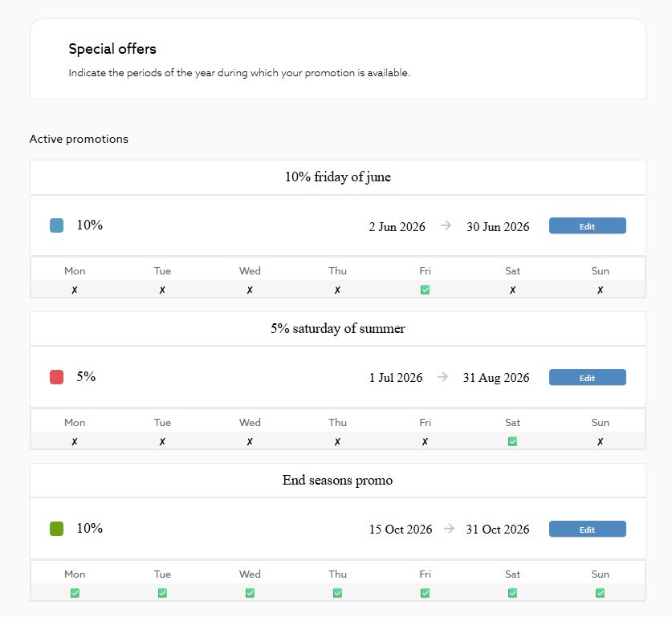
Task: Click the Special offers heading
Action: pyautogui.click(x=112, y=49)
